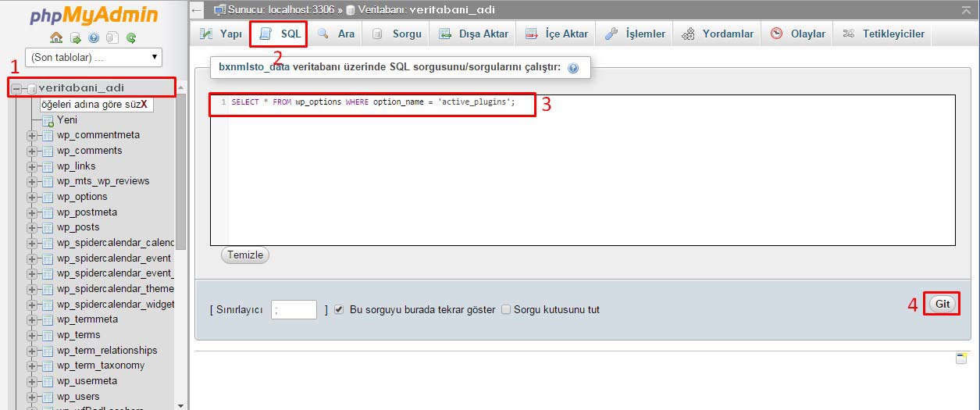Click the table icon next to wp_comments

pyautogui.click(x=48, y=151)
